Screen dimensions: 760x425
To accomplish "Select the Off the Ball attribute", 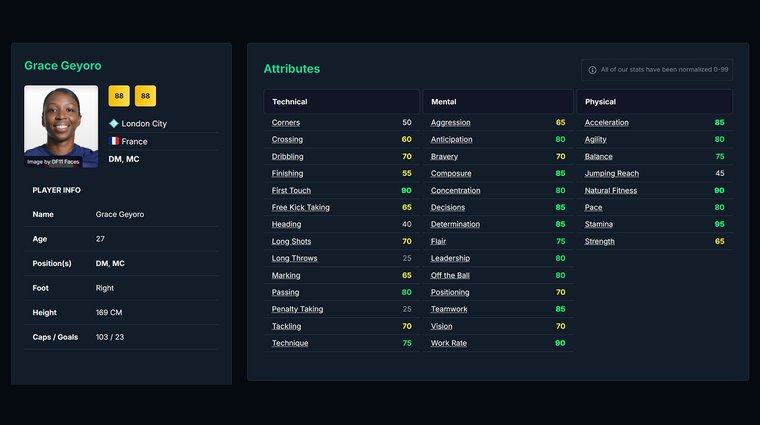I will [450, 276].
